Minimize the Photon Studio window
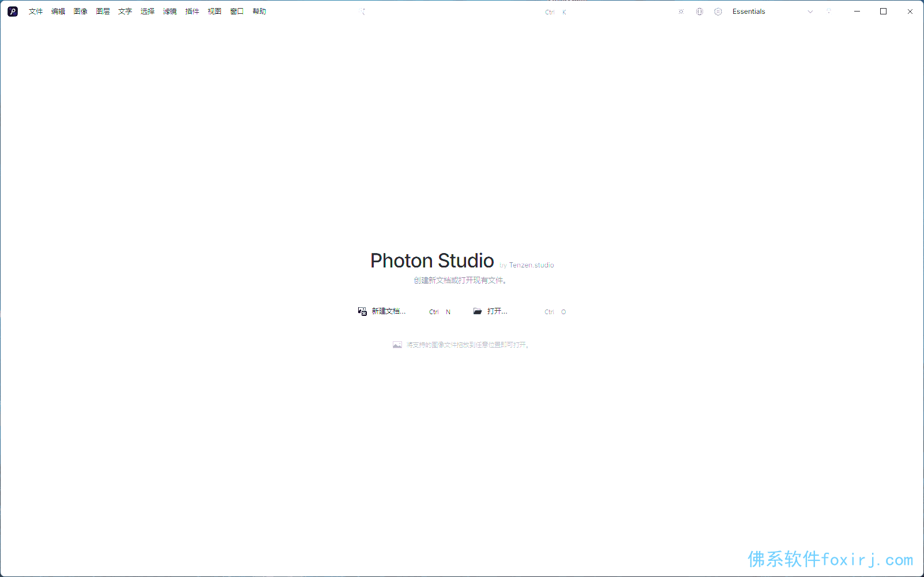Image resolution: width=924 pixels, height=577 pixels. 857,12
